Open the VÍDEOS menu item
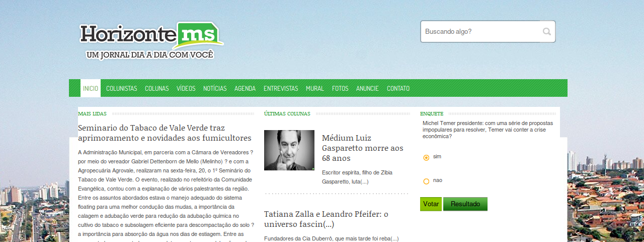The image size is (644, 242). [186, 88]
